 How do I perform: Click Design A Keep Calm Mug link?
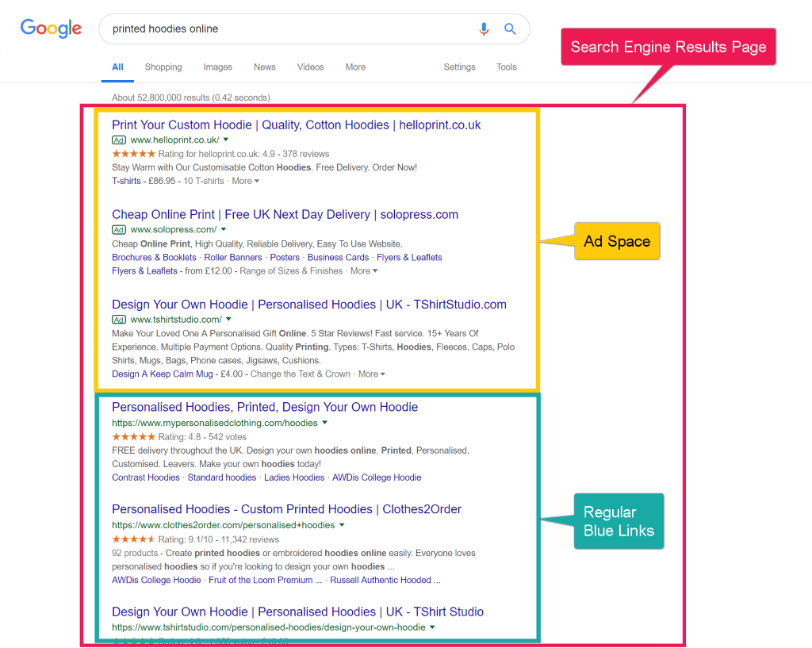tap(162, 374)
